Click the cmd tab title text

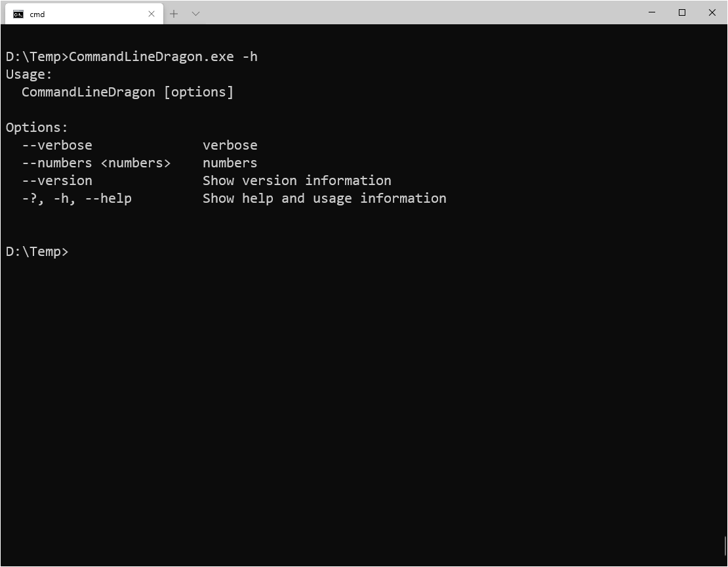37,14
